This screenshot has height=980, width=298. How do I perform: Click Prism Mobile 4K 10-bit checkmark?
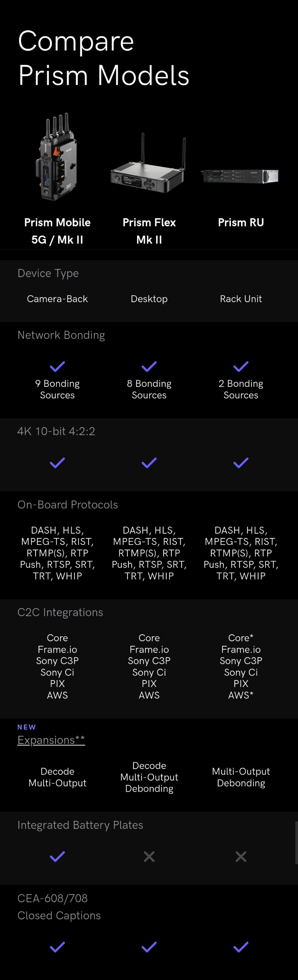57,463
